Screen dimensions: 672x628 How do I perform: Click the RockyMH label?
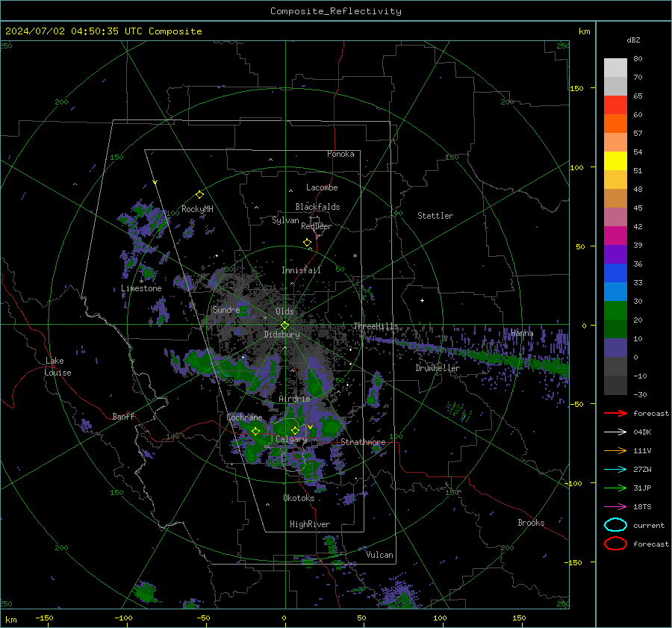(197, 209)
